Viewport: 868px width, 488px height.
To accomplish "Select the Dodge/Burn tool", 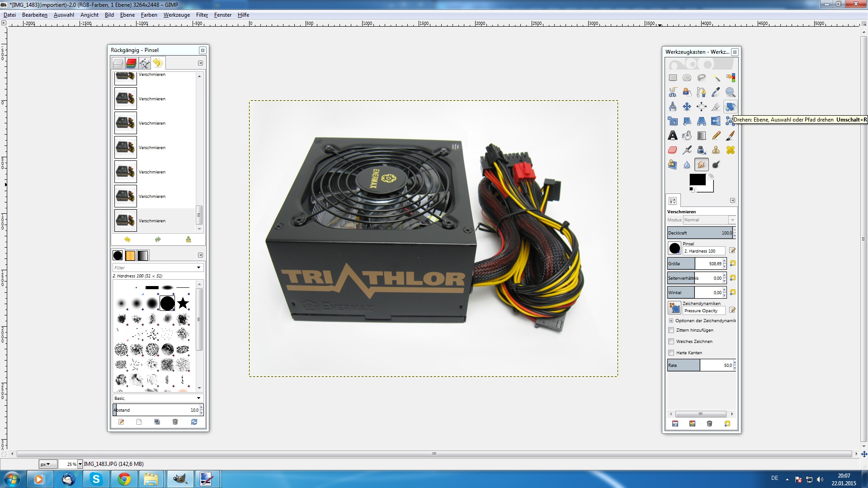I will [716, 164].
